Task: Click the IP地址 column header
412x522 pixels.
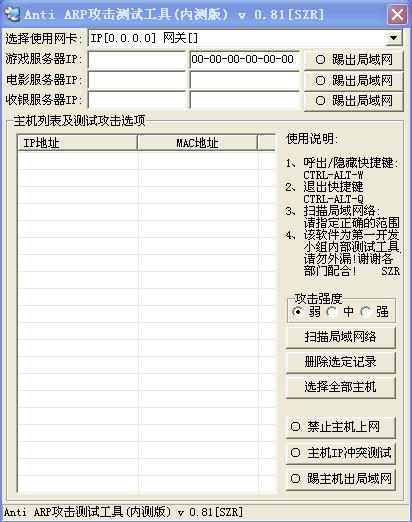Action: [77, 143]
